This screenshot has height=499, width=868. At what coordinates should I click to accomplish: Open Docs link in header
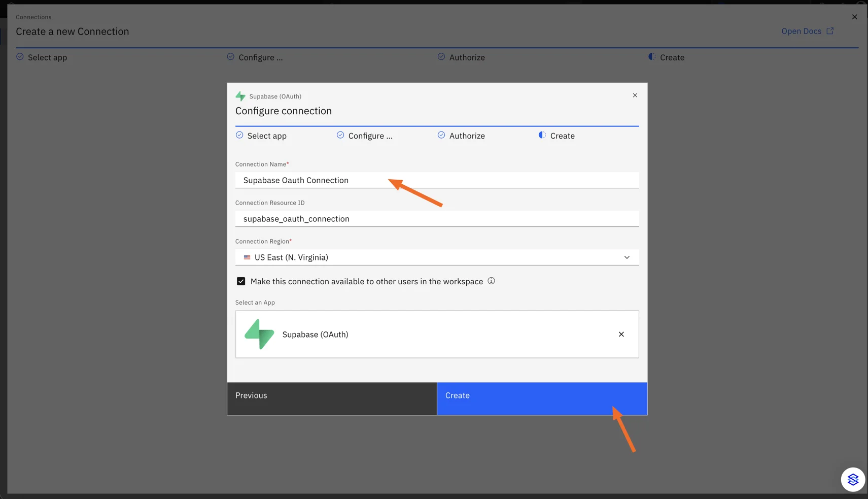(807, 31)
